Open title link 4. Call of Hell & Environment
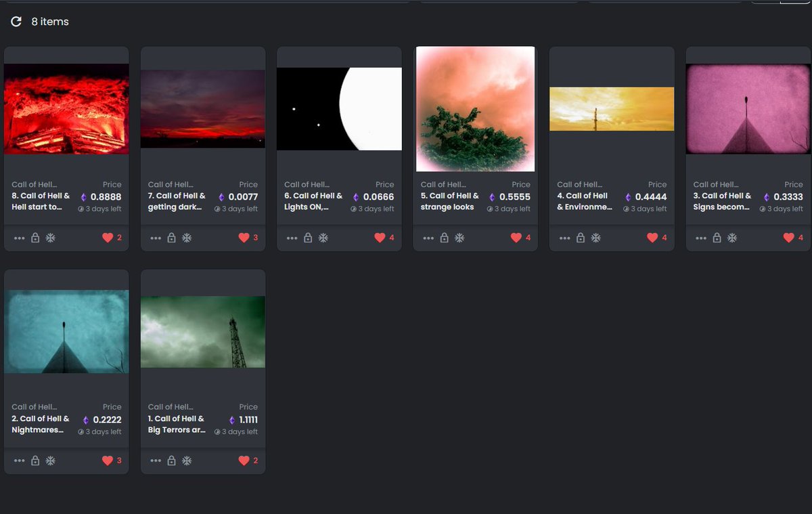Screen dimensions: 812x514 [x=585, y=202]
